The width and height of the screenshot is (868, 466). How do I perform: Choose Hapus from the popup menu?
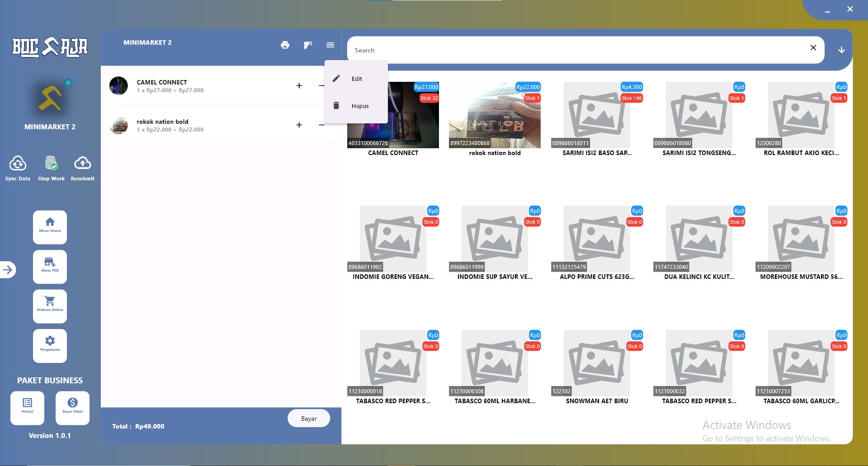[x=356, y=106]
